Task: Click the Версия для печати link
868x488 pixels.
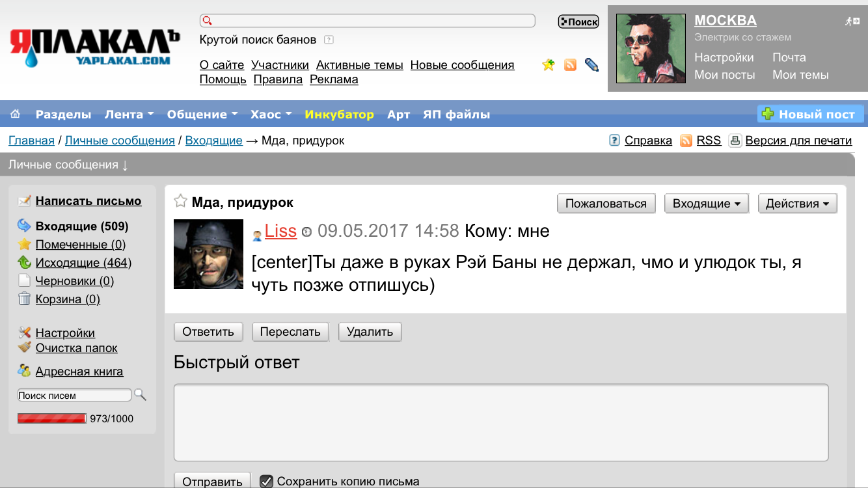Action: [798, 141]
